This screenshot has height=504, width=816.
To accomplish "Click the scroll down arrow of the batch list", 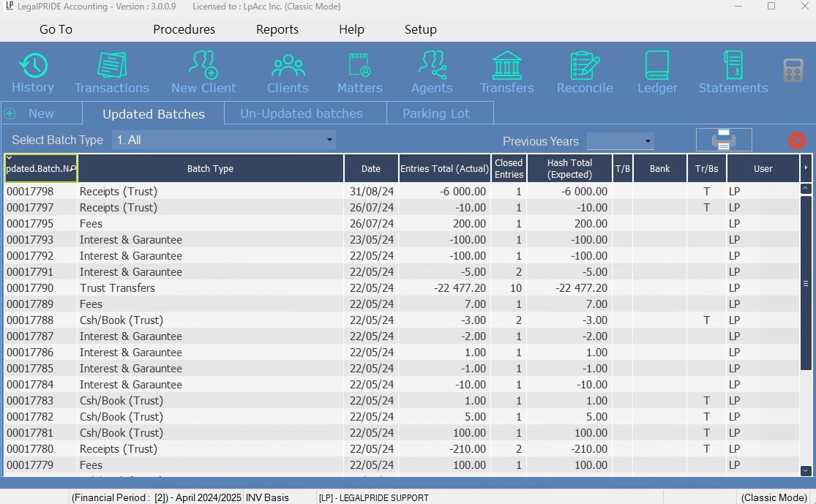I will 806,471.
